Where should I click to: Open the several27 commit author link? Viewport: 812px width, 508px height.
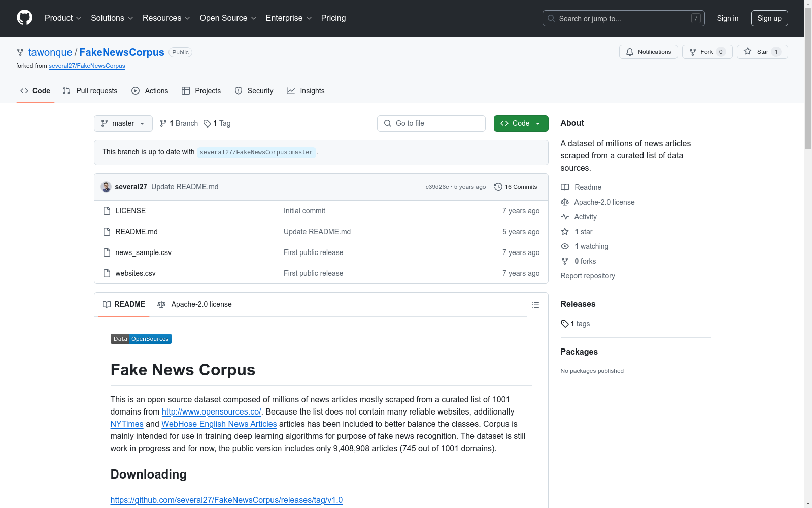131,187
